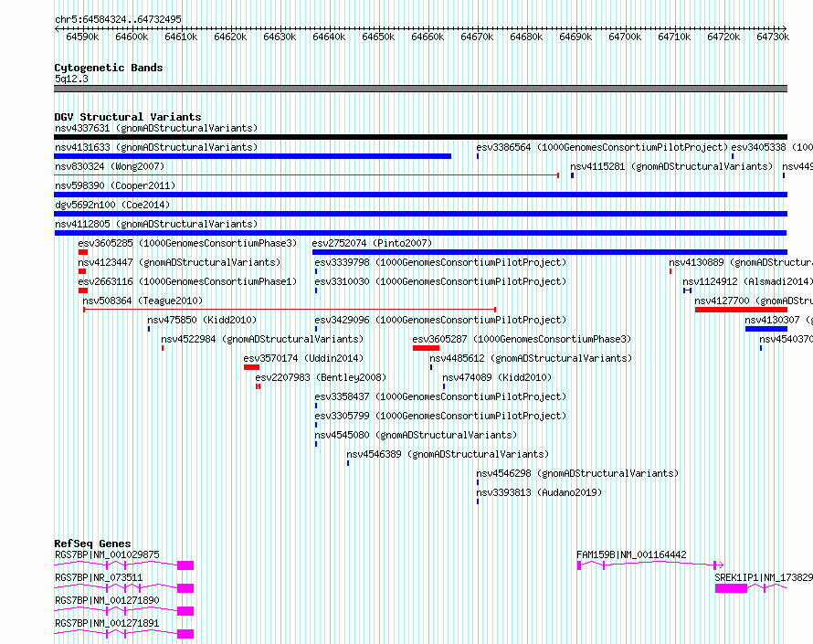Click the 64660k ruler tick label
This screenshot has height=644, width=813.
pyautogui.click(x=428, y=37)
